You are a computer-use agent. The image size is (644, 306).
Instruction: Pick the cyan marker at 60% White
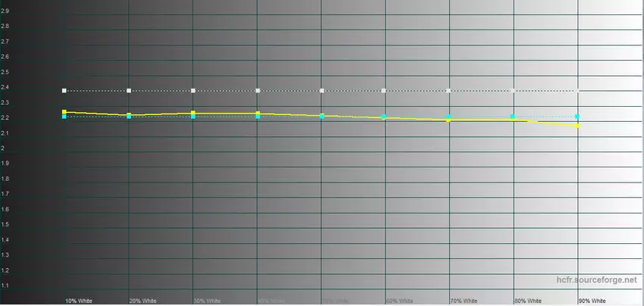pyautogui.click(x=384, y=117)
